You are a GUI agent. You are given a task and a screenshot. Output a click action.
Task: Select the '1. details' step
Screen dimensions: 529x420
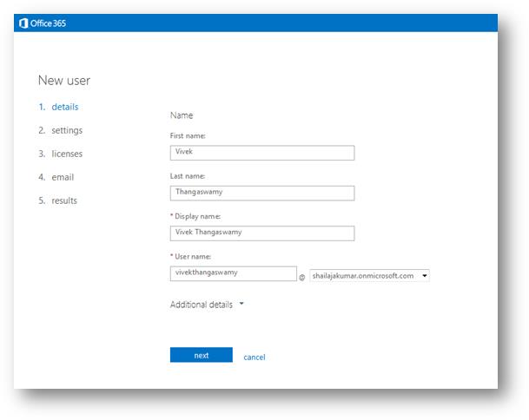pyautogui.click(x=58, y=107)
